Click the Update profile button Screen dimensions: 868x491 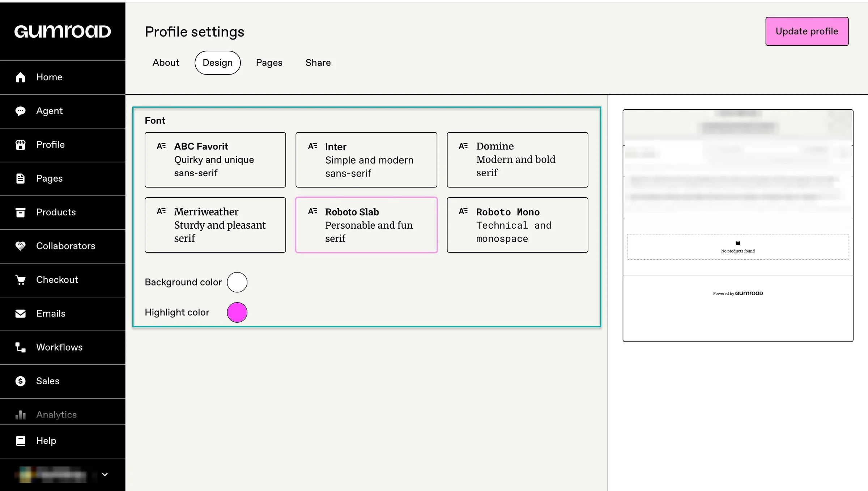click(807, 31)
